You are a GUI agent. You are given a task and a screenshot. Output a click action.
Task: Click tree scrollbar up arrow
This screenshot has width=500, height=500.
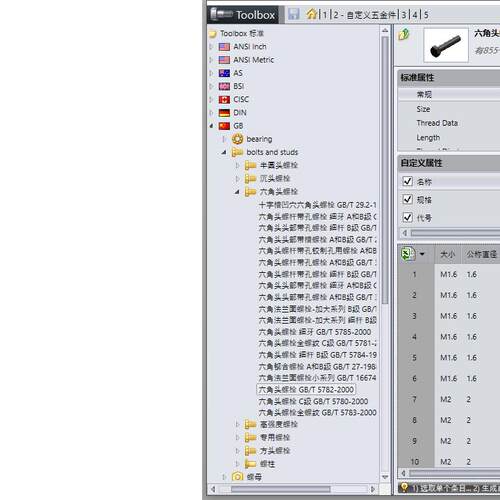coord(385,31)
